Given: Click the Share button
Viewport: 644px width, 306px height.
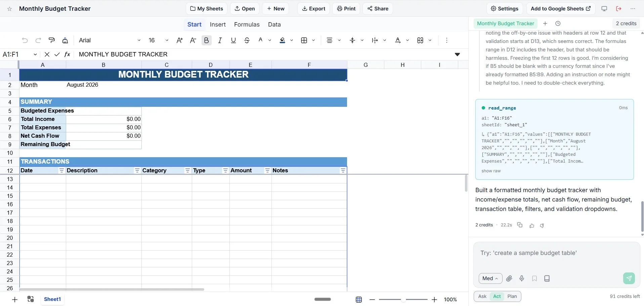Looking at the screenshot, I should click(x=378, y=9).
